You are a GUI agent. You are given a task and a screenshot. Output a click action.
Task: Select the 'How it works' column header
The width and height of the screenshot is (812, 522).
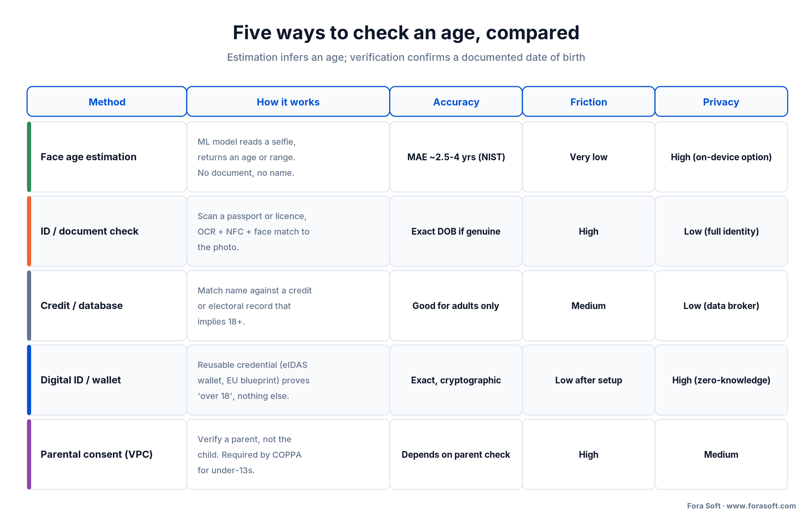[x=288, y=102]
